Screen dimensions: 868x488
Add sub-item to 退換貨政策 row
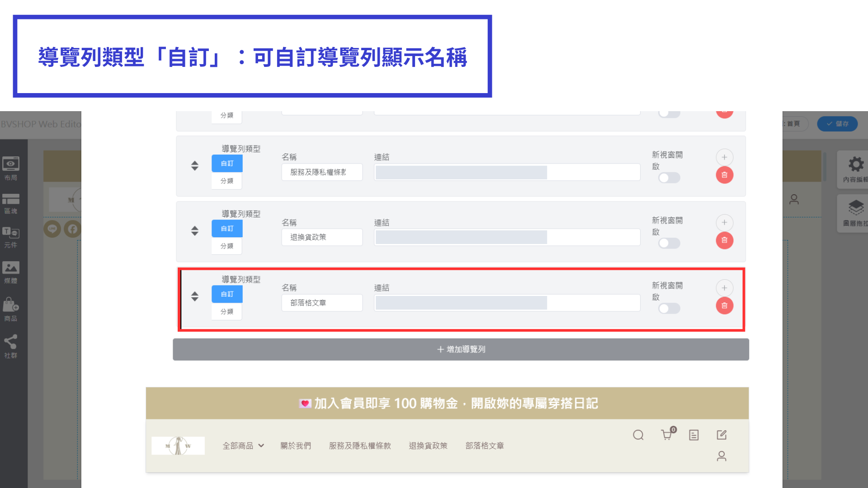[x=724, y=222]
